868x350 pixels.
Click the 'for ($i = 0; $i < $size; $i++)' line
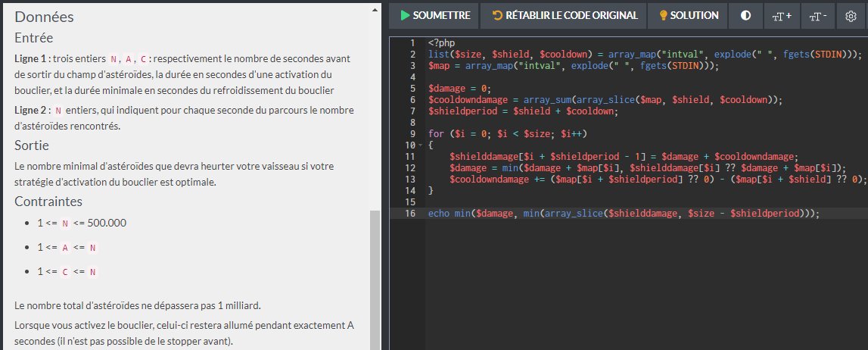(507, 133)
